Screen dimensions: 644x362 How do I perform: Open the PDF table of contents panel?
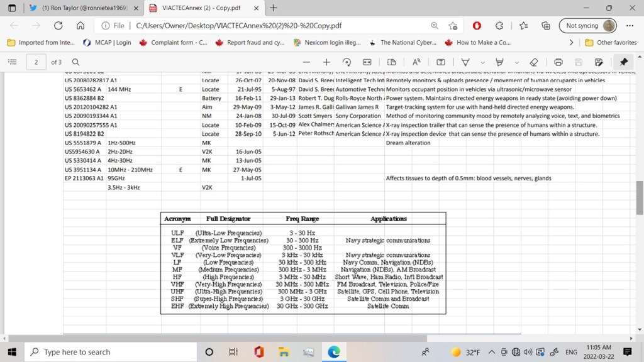12,62
